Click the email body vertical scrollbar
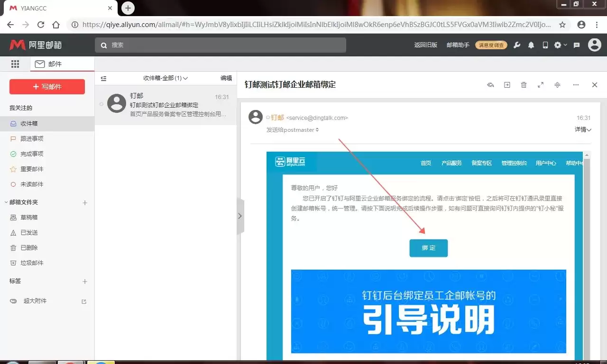 click(587, 256)
